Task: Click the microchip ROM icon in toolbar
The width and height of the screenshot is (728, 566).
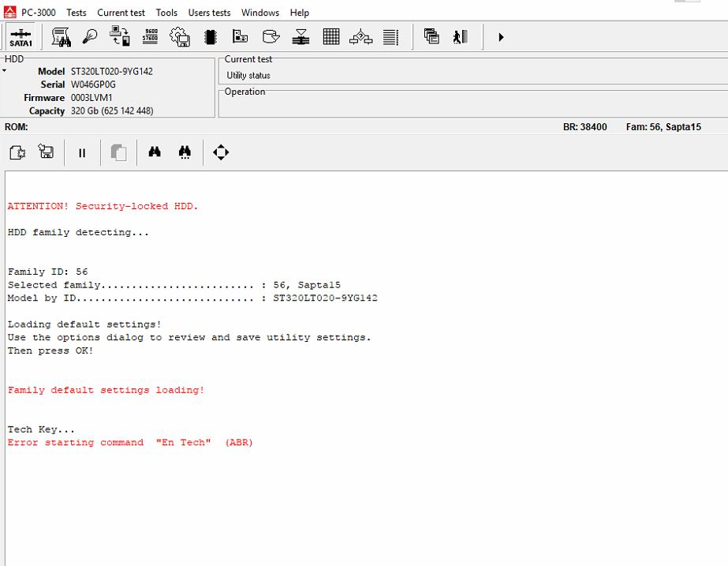Action: [x=211, y=36]
